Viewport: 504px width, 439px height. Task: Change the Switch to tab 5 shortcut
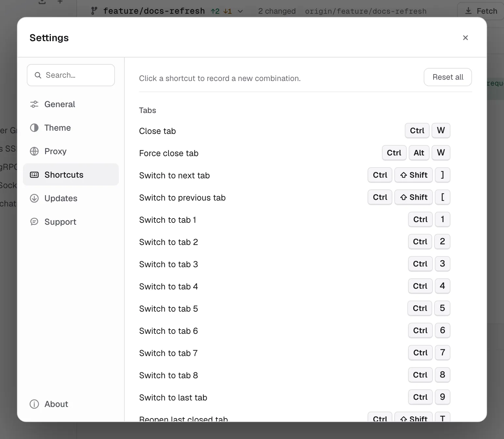(429, 308)
